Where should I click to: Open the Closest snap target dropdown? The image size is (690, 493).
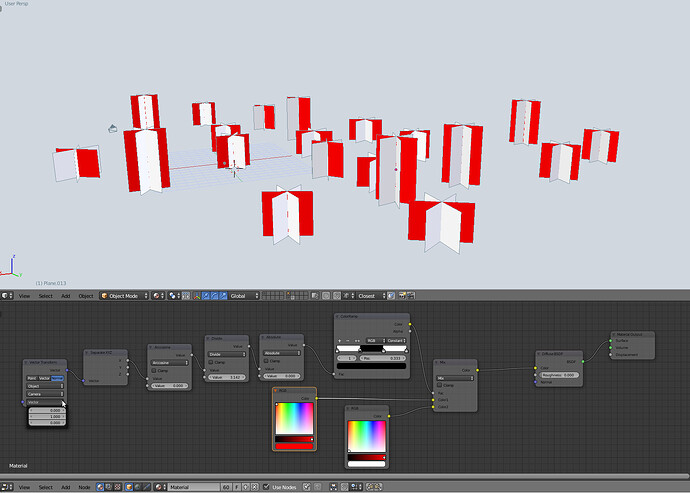click(371, 296)
